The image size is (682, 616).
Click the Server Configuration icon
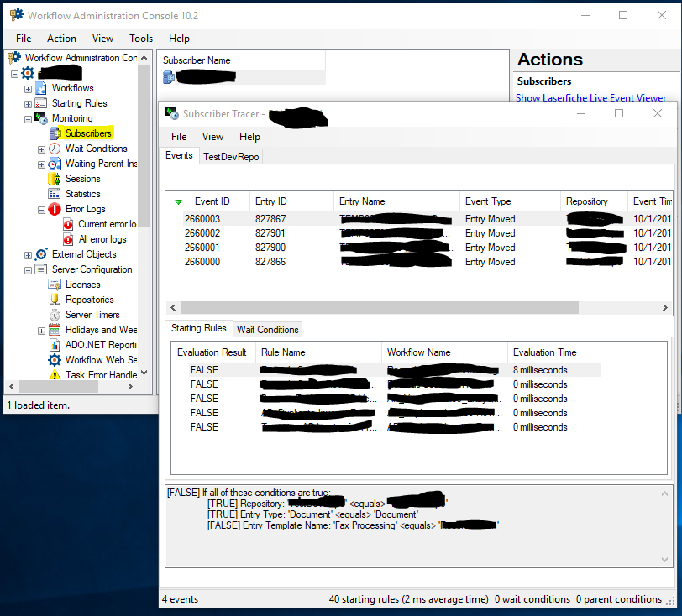click(x=41, y=269)
